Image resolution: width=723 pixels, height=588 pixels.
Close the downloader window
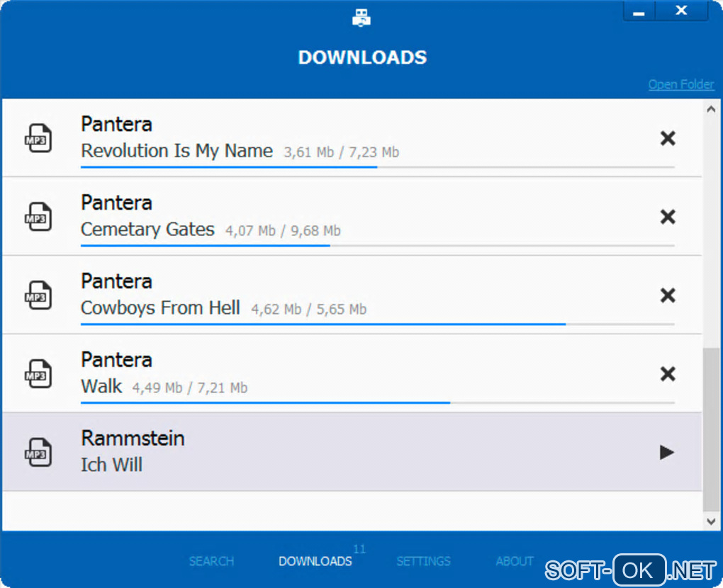[x=681, y=11]
